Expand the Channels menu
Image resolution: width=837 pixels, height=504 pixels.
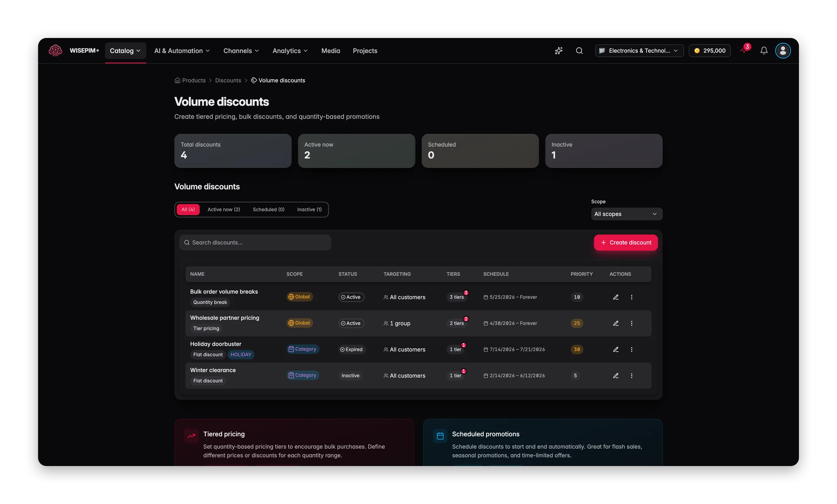pos(241,51)
